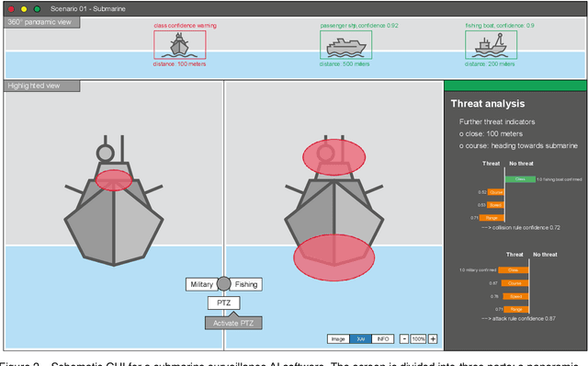
Task: Click '1.0 fishing boat confirmed' label
Action: (560, 179)
